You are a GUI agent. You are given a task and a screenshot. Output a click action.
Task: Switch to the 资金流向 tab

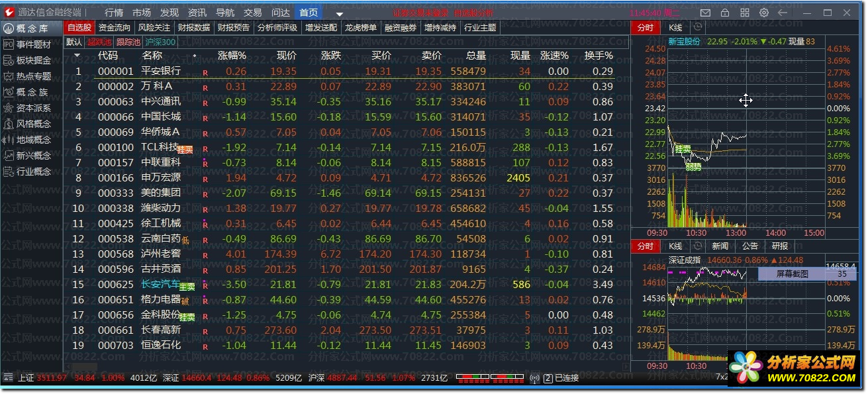click(x=115, y=27)
